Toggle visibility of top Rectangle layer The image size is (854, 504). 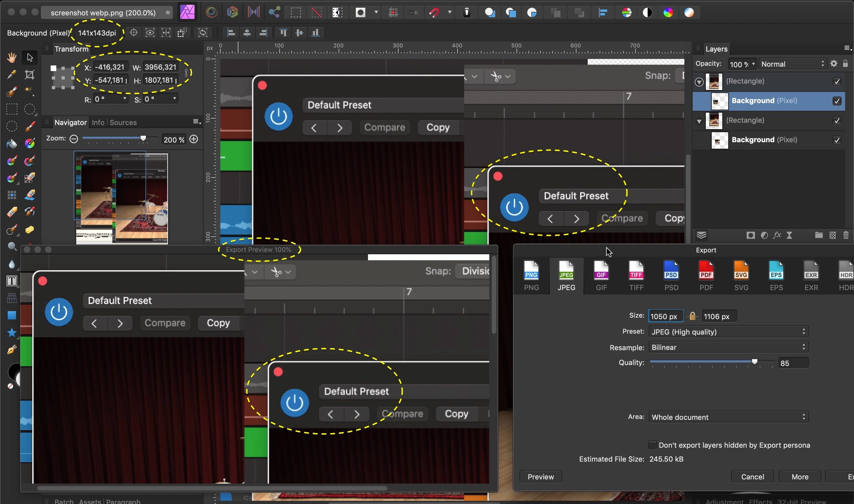[x=837, y=81]
